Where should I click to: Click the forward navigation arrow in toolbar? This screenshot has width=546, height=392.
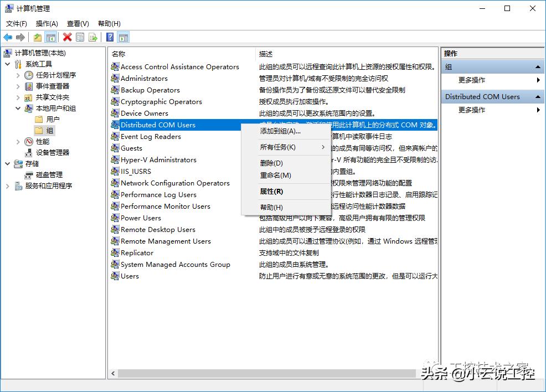tap(20, 37)
